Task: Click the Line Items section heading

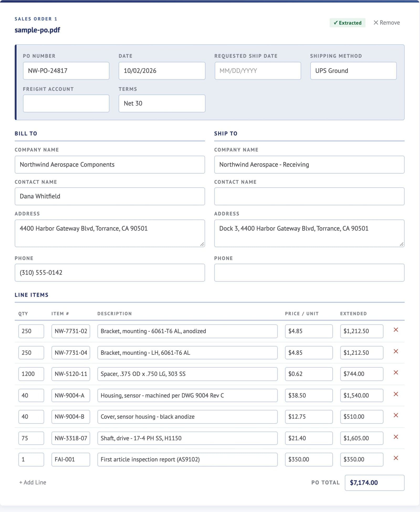Action: 31,295
